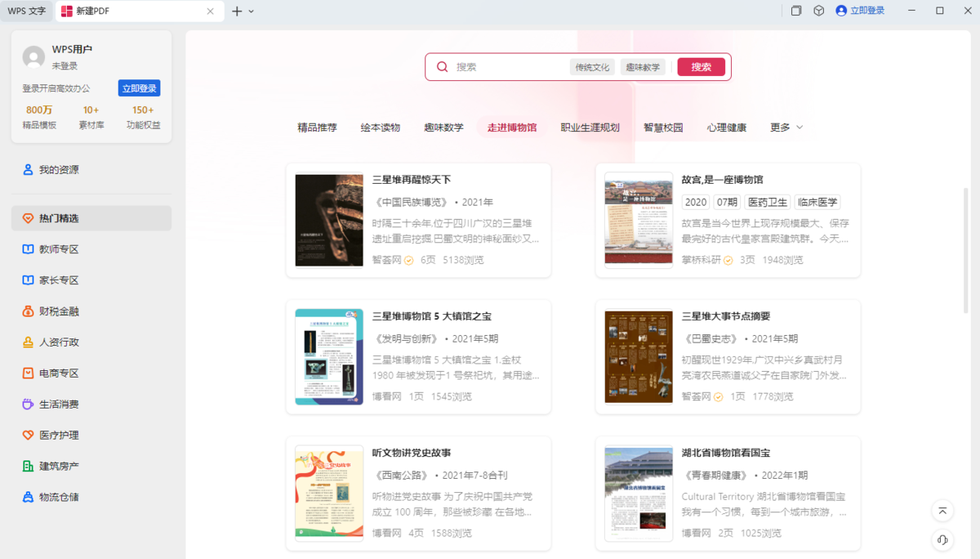Click the blue 立即登录 button in sidebar

click(139, 88)
